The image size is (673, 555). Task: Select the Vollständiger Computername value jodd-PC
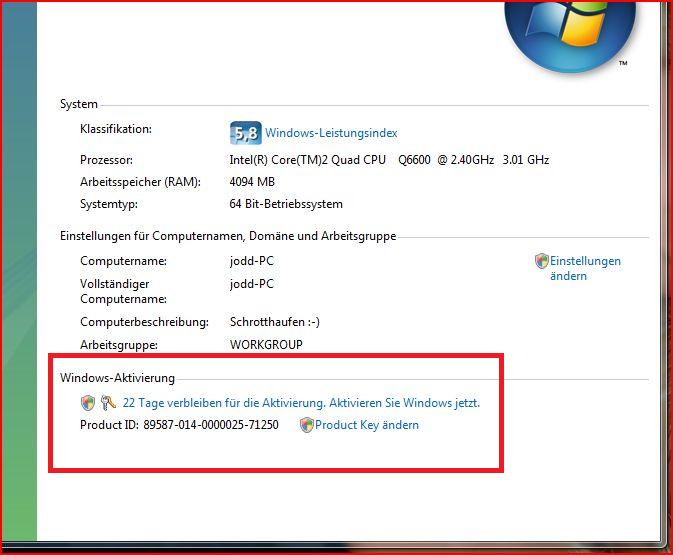click(252, 284)
